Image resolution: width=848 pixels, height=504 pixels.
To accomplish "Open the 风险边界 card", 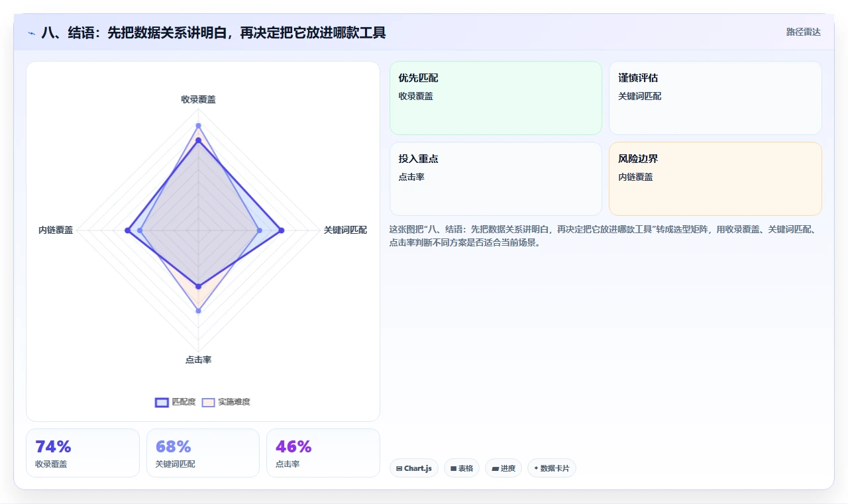I will click(715, 179).
